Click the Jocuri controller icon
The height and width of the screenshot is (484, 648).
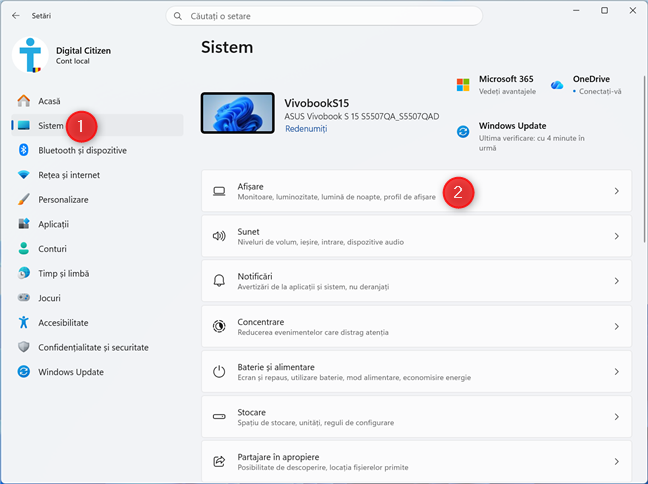pos(24,298)
